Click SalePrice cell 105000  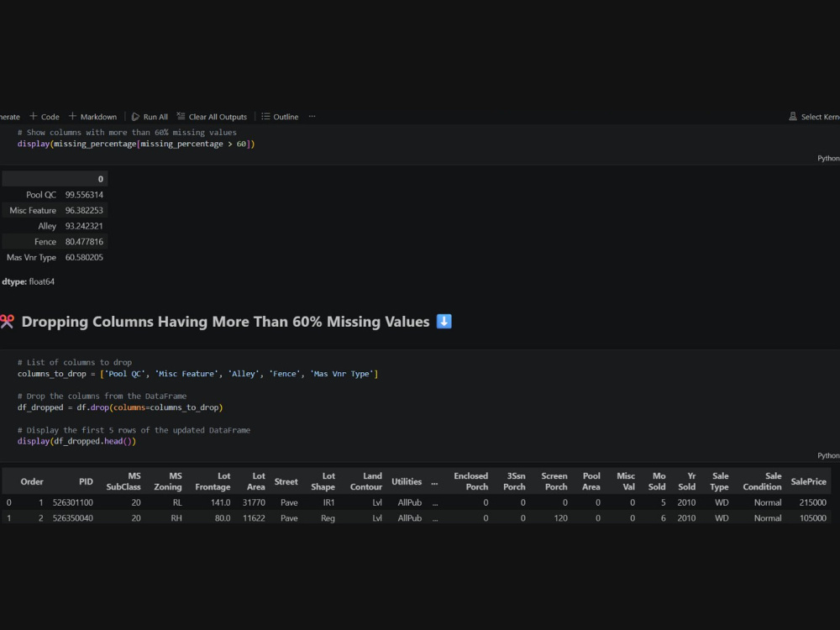[x=812, y=517]
